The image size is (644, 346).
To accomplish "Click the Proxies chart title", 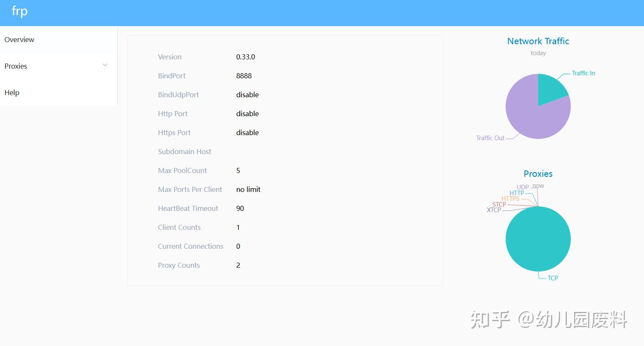I will 538,174.
